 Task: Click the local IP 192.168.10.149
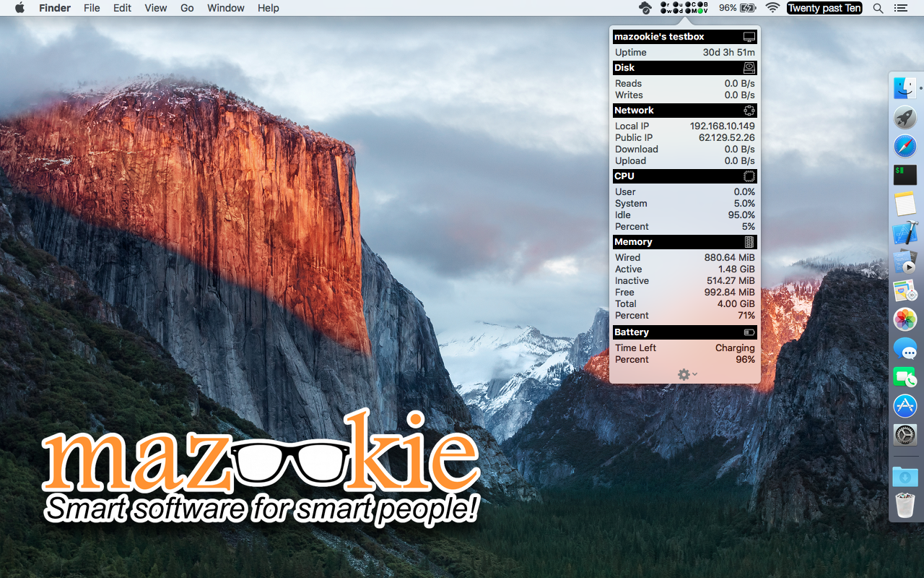coord(723,126)
